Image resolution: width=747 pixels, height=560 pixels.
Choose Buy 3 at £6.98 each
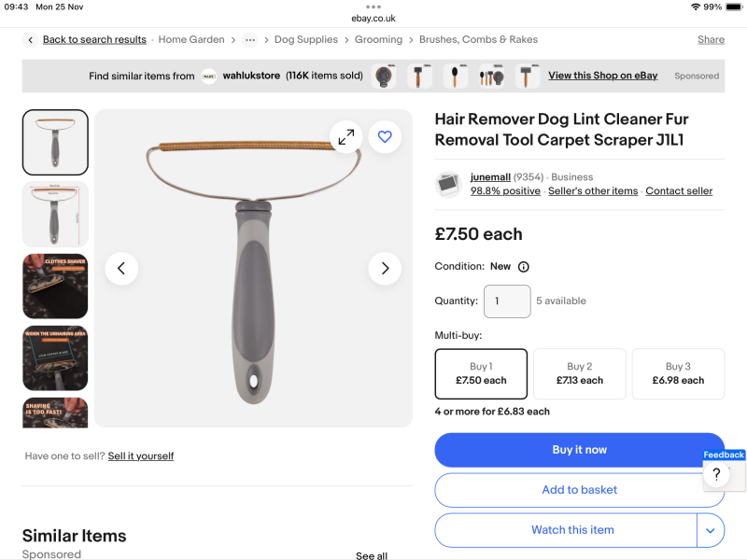[x=678, y=373]
